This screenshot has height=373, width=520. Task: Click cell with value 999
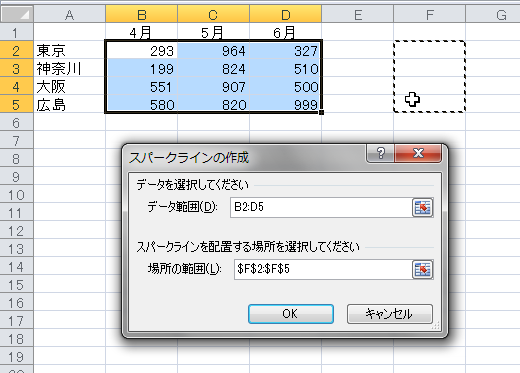click(x=286, y=105)
